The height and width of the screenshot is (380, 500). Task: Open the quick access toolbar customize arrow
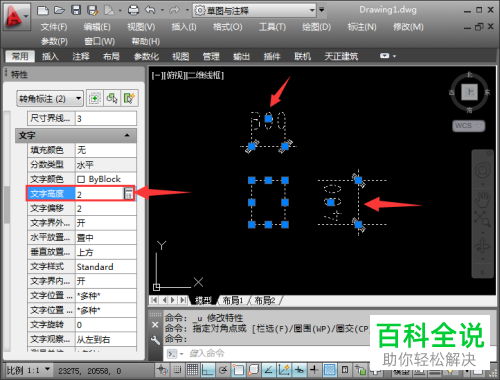pos(322,10)
